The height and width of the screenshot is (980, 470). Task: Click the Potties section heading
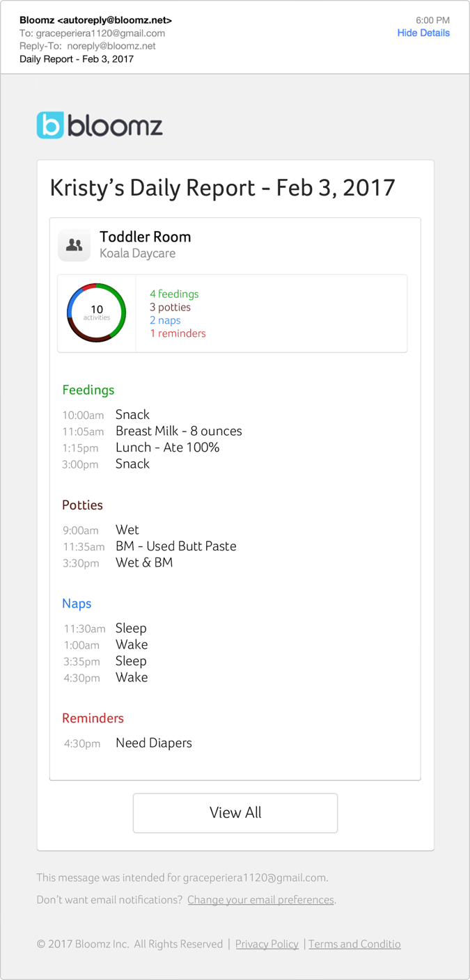point(82,505)
